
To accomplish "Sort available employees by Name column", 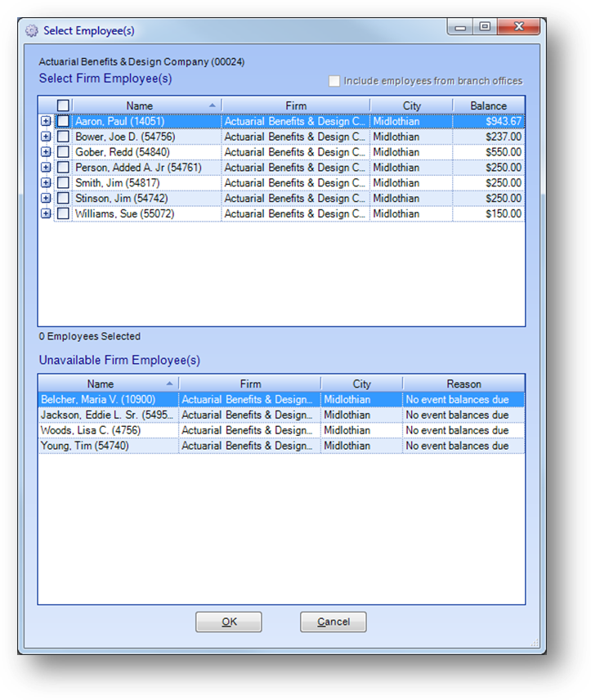I will [147, 105].
